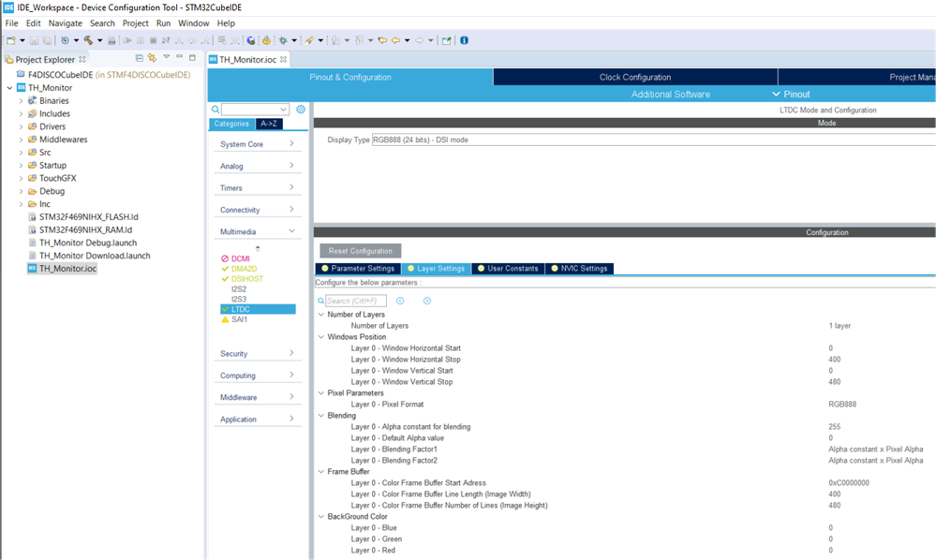Click the parameter Search (Ctrl+F) field

(x=356, y=301)
